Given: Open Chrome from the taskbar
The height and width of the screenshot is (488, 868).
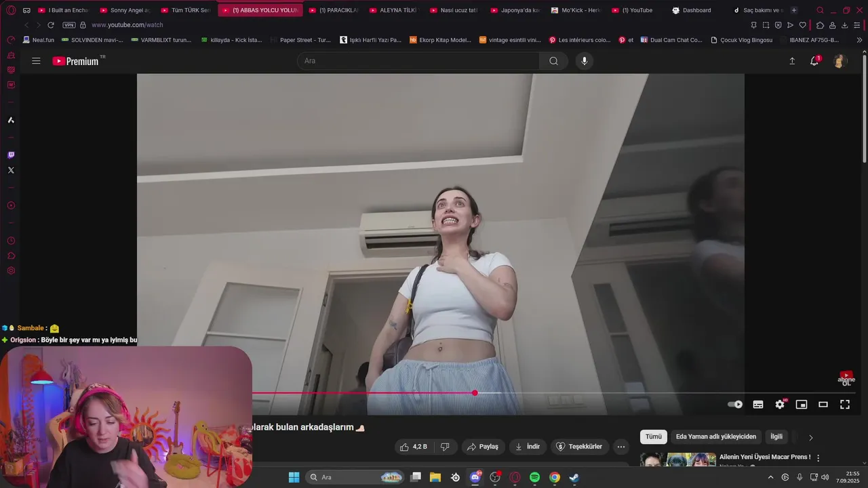Looking at the screenshot, I should [554, 477].
